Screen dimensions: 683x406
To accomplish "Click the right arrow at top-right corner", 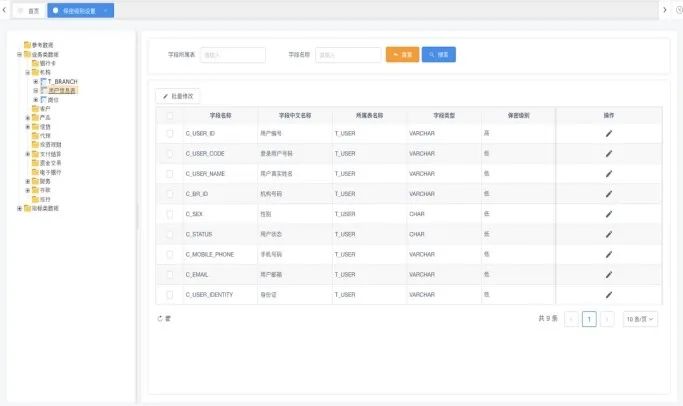I will [x=664, y=9].
